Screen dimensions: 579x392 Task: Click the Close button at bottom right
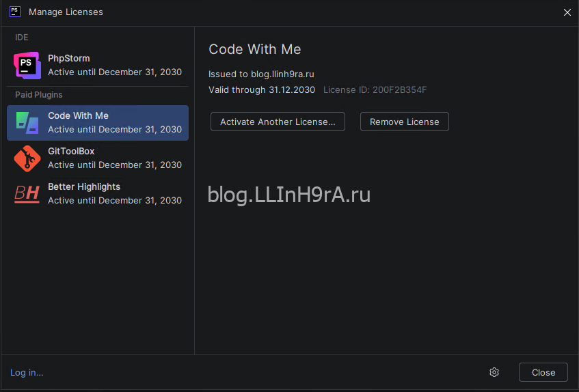coord(543,372)
